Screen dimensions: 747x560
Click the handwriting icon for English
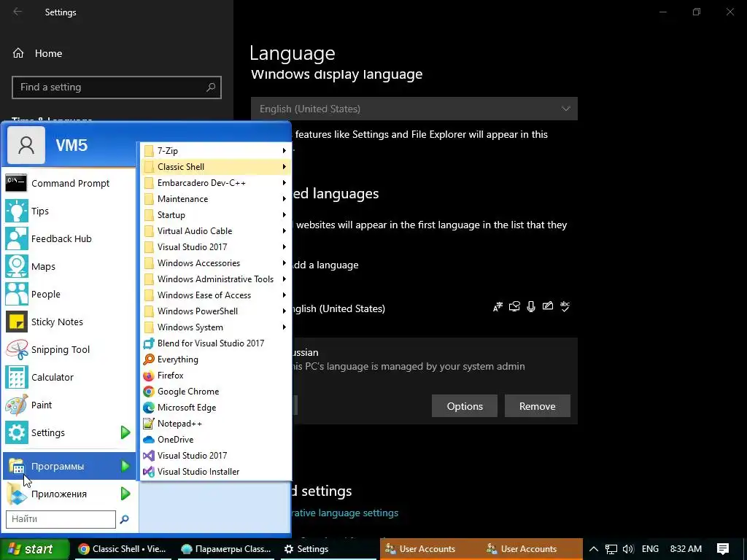click(x=548, y=306)
